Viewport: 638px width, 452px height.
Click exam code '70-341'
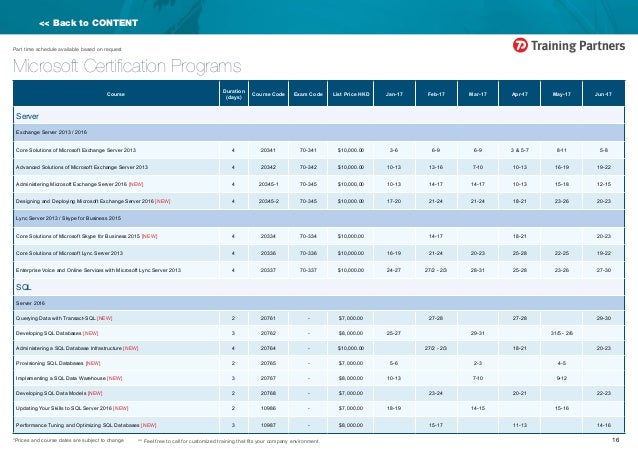click(308, 150)
